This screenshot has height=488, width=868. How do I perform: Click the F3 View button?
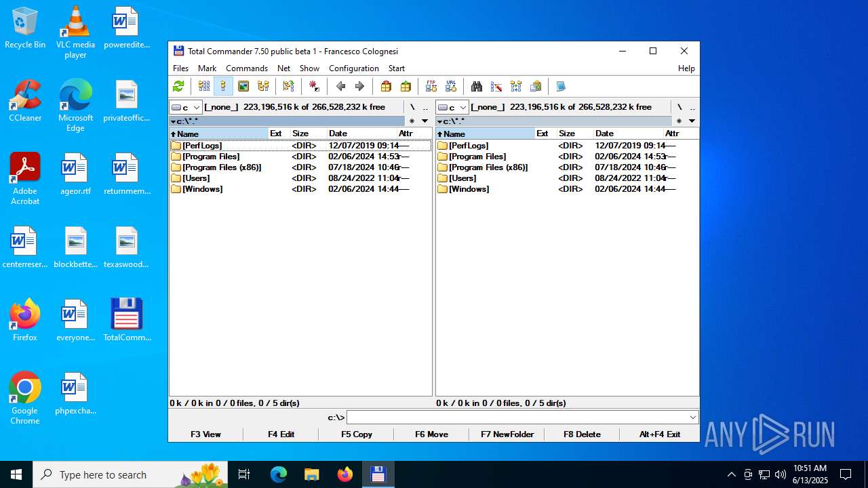[x=206, y=434]
